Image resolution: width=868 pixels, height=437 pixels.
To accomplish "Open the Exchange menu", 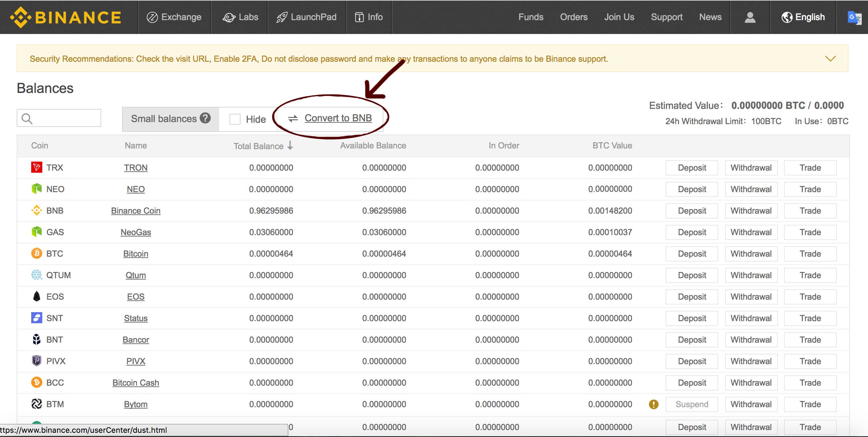I will 174,17.
